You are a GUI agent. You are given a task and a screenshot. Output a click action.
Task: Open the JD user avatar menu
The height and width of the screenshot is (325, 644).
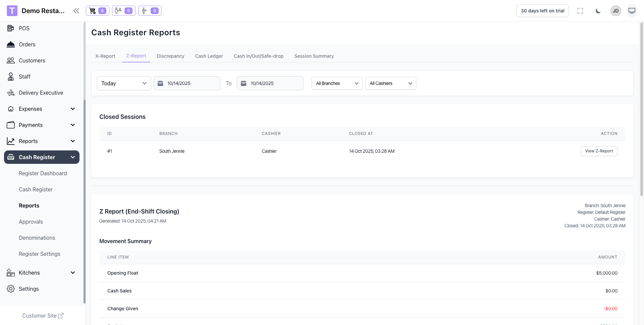click(616, 11)
